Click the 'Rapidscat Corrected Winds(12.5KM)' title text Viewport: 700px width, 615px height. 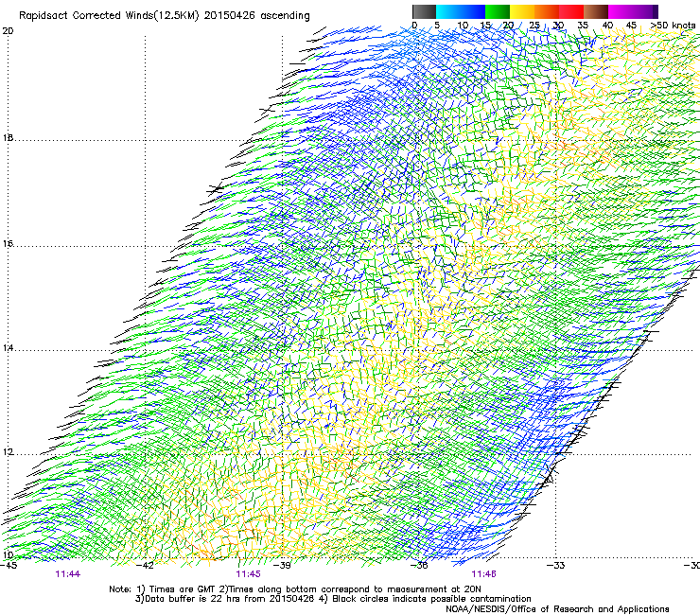coord(110,16)
